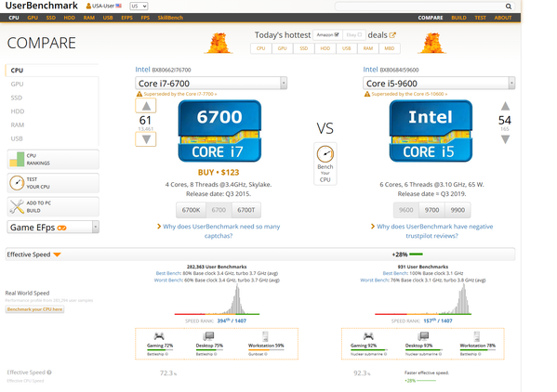This screenshot has width=557, height=392.
Task: Open the Core i7-6700 model dropdown
Action: (211, 84)
